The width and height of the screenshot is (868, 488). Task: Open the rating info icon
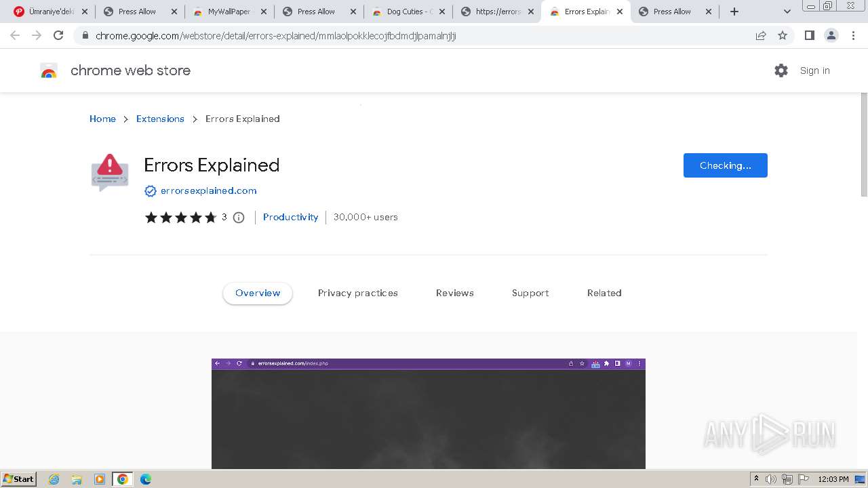click(x=239, y=218)
